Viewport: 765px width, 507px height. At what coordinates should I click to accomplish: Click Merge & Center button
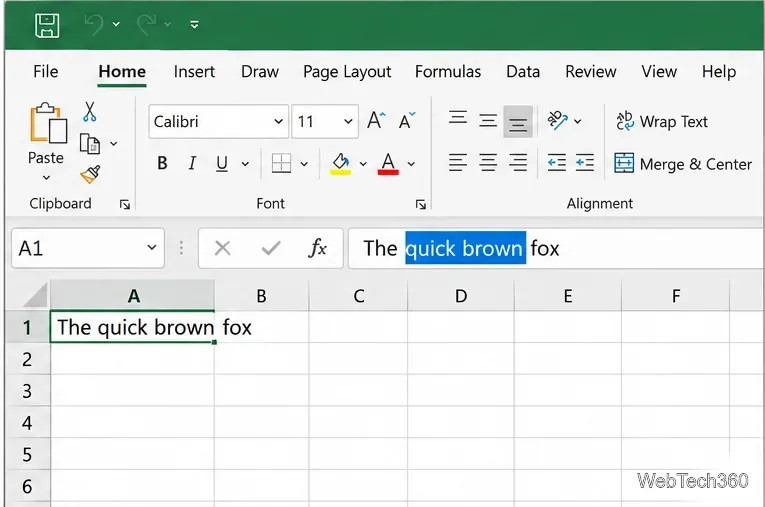click(x=683, y=164)
